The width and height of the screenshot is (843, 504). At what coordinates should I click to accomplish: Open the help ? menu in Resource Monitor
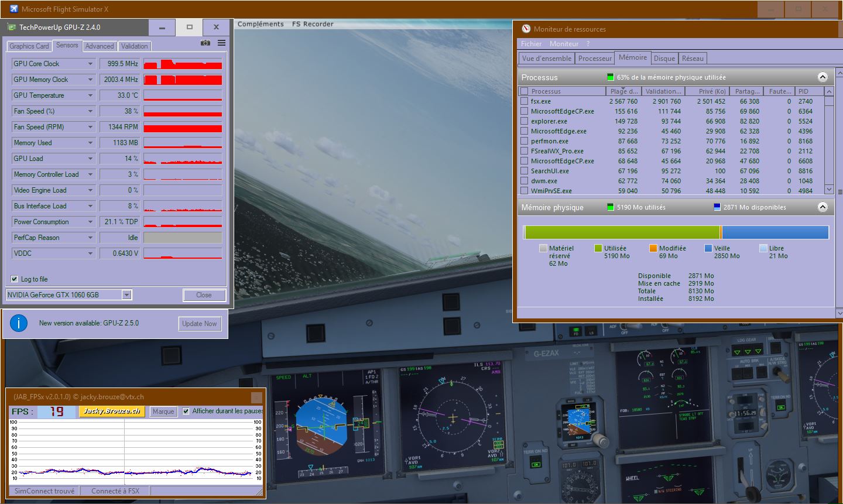[588, 44]
